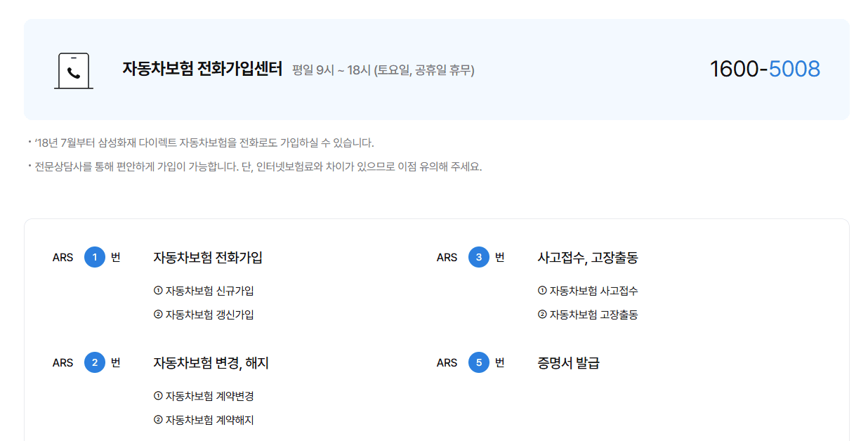Click the ARS number 1 circle badge
Image resolution: width=868 pixels, height=441 pixels.
(x=95, y=257)
